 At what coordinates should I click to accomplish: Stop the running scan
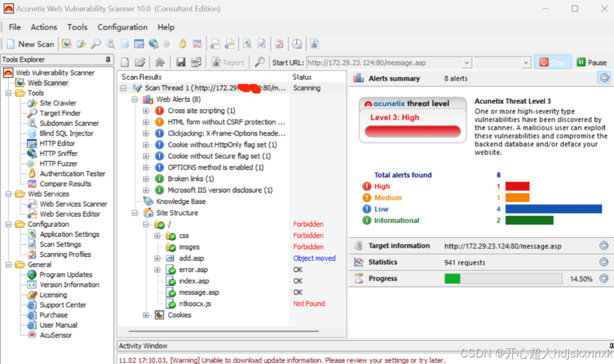coord(552,62)
